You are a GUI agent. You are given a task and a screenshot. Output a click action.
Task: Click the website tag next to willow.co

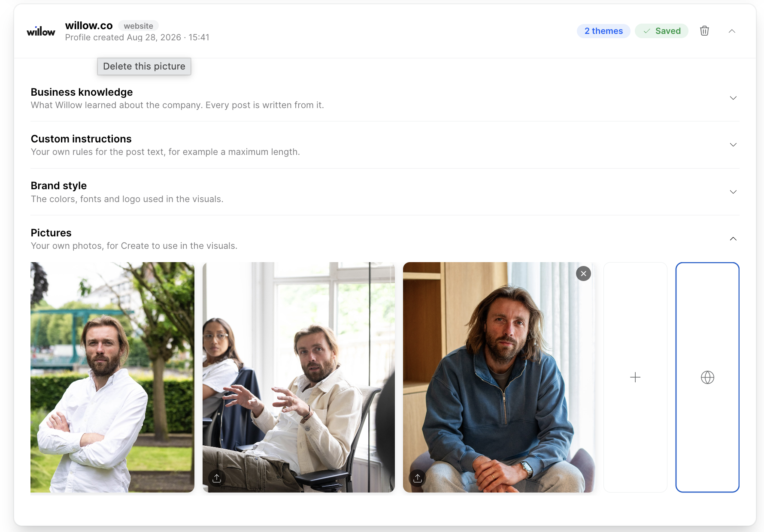point(138,26)
